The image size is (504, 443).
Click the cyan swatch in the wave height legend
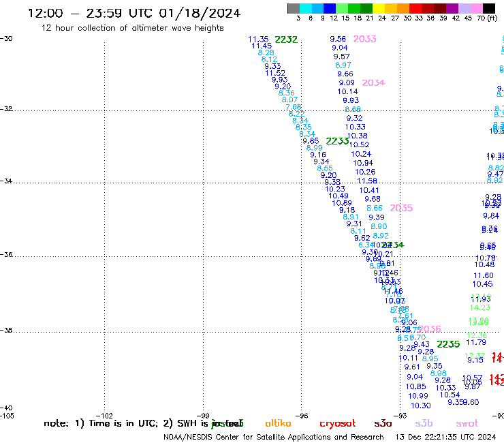point(306,8)
